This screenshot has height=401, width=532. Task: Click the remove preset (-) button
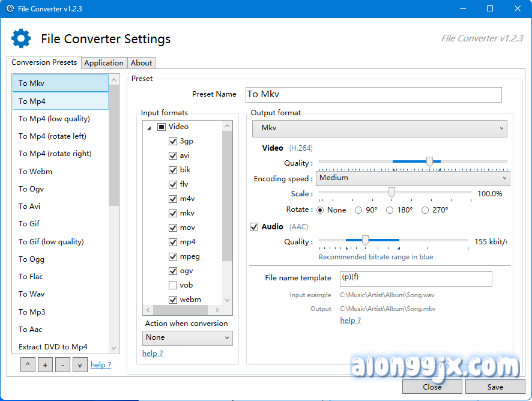pyautogui.click(x=62, y=364)
